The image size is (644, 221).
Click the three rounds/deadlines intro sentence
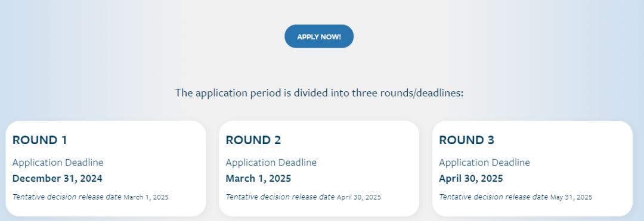click(319, 93)
